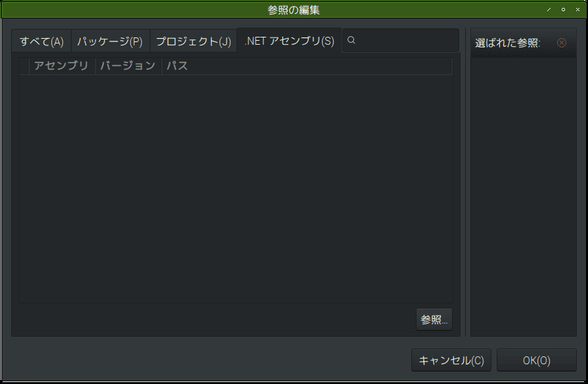Click inside the search input field

click(401, 40)
